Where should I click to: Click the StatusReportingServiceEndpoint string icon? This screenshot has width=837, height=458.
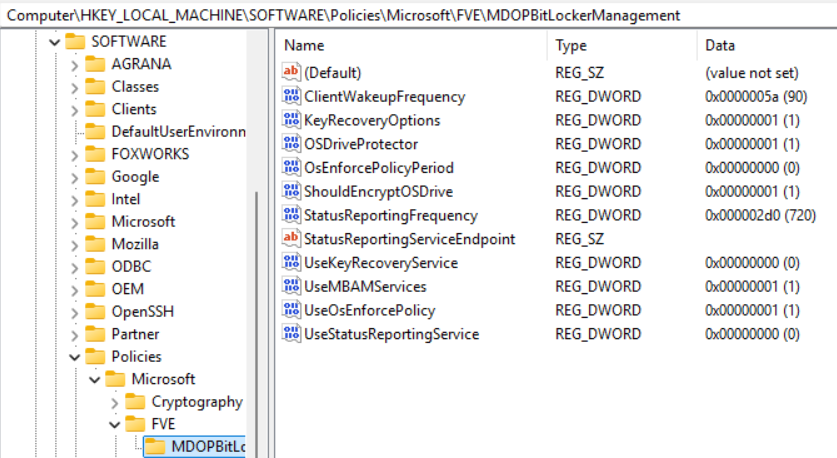click(x=291, y=239)
